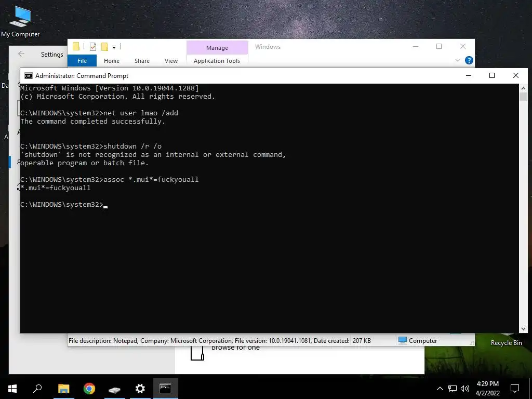Close the Windows Explorer window
The image size is (532, 399).
(x=463, y=46)
